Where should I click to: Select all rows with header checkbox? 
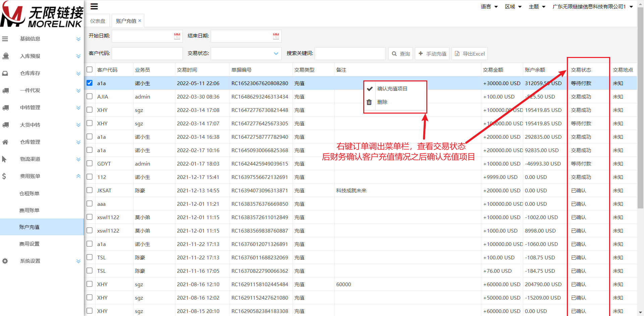tap(90, 69)
